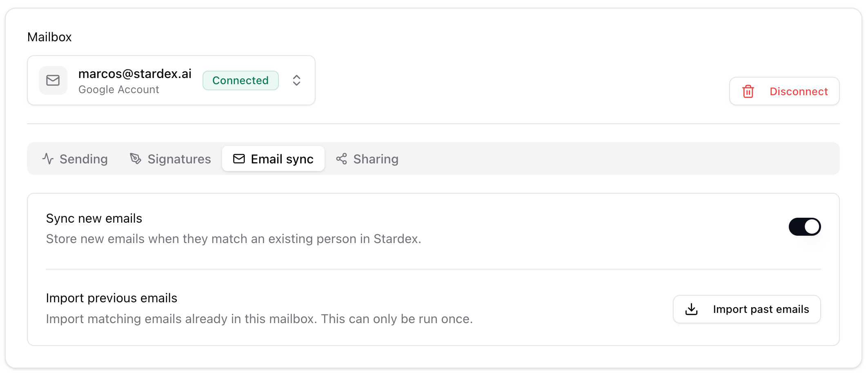Click the pen nib icon for Signatures
868x375 pixels.
(x=136, y=159)
